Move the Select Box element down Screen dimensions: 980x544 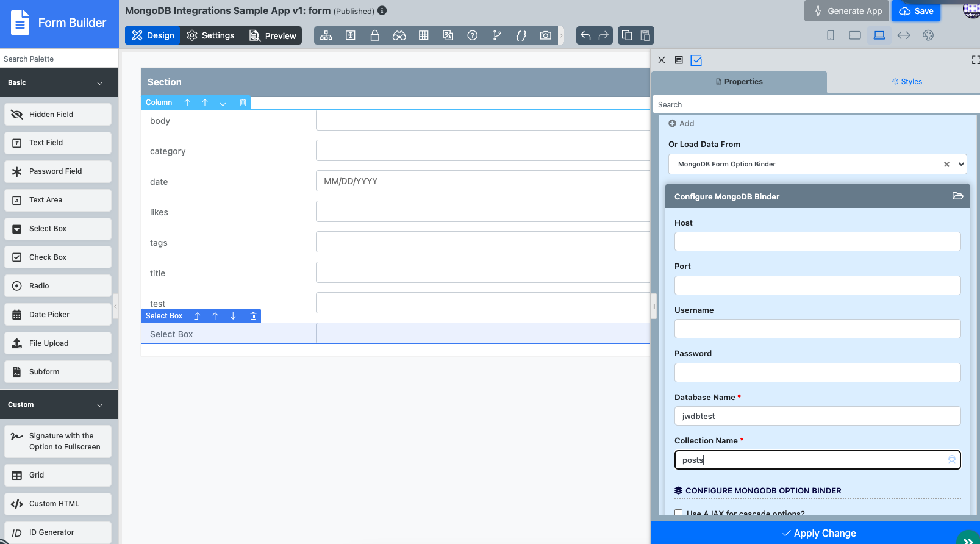click(x=233, y=316)
